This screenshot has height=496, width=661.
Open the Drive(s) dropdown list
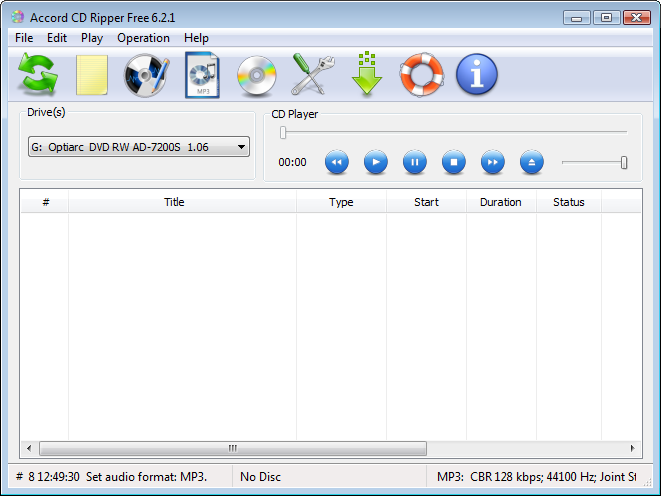click(139, 147)
